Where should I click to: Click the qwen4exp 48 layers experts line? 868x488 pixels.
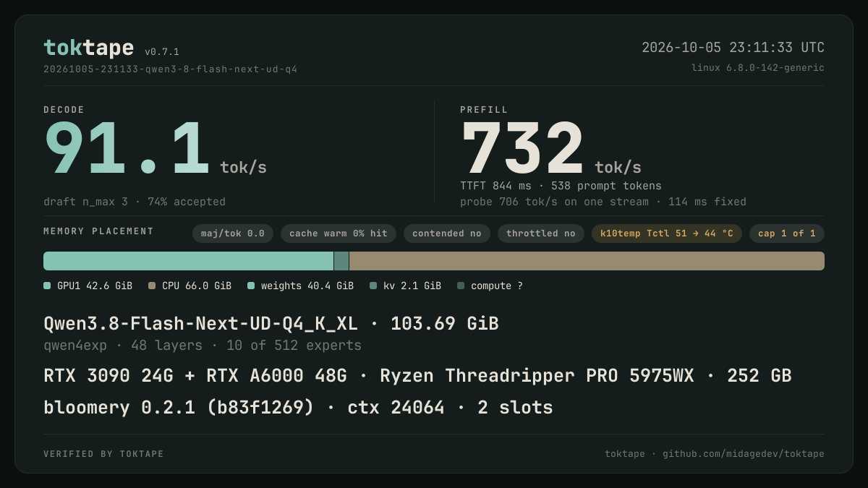click(203, 346)
